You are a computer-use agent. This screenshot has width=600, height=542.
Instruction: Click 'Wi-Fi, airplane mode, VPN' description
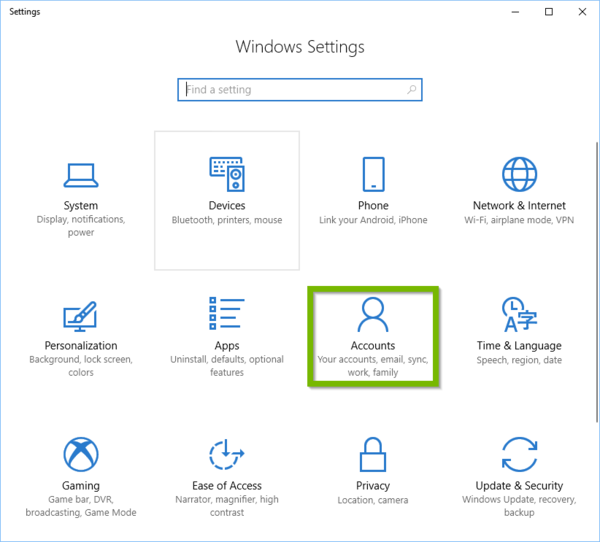point(519,220)
